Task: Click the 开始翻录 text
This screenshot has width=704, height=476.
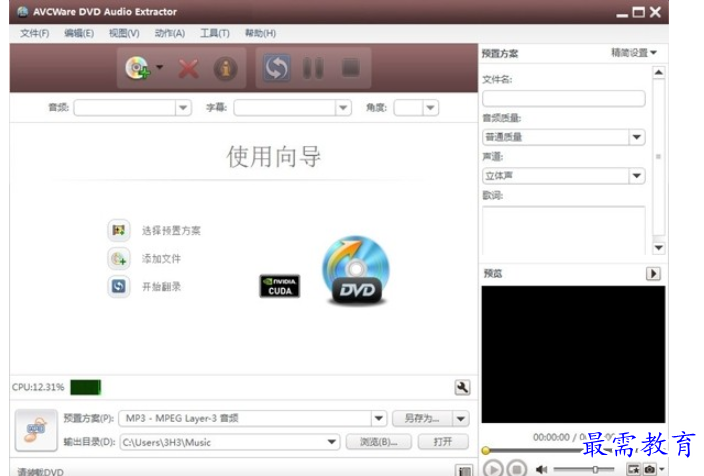Action: coord(161,286)
